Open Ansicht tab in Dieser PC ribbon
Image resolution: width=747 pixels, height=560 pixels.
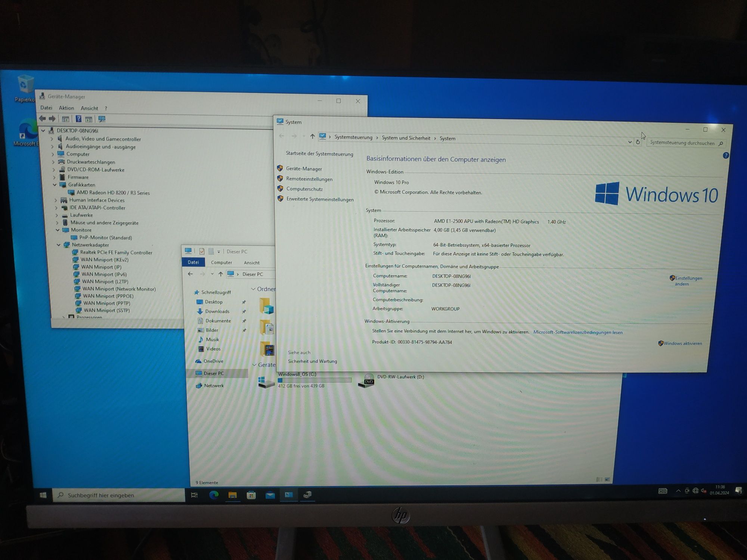(x=252, y=263)
